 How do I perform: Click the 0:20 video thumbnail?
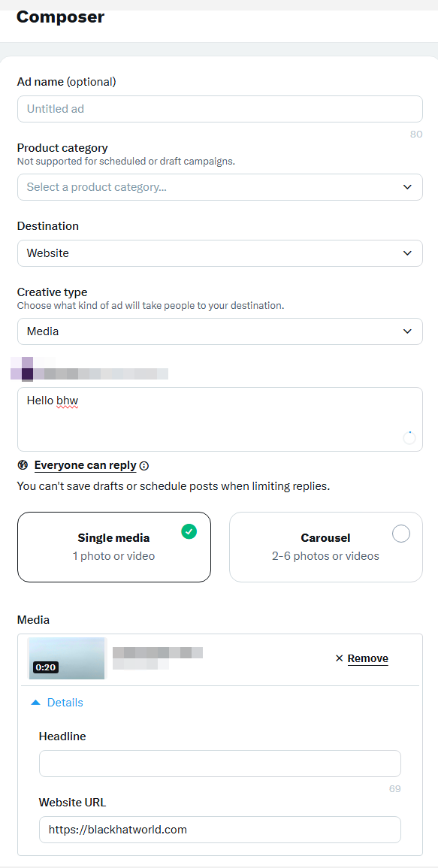66,658
